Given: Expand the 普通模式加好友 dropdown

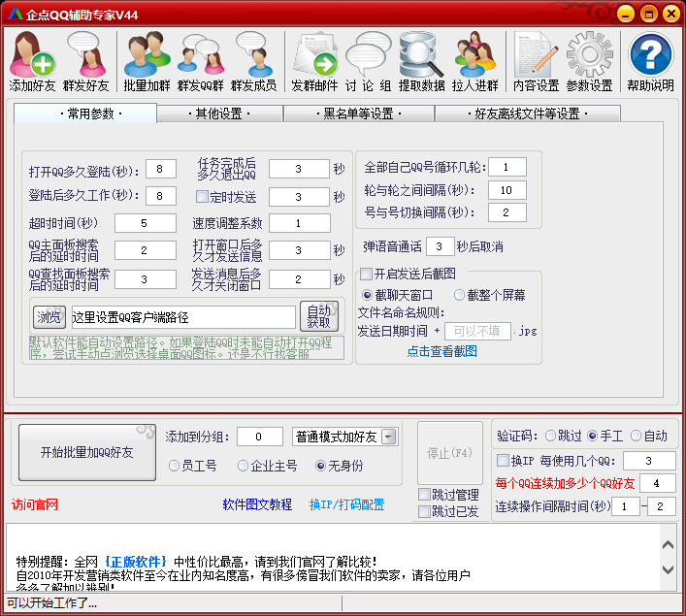Looking at the screenshot, I should (389, 437).
